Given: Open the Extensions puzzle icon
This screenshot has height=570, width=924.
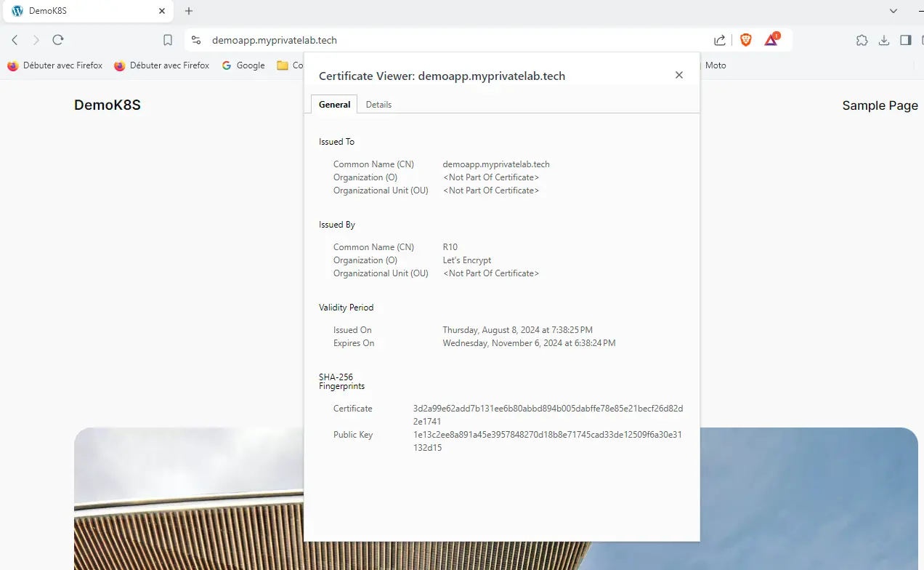Looking at the screenshot, I should (862, 40).
